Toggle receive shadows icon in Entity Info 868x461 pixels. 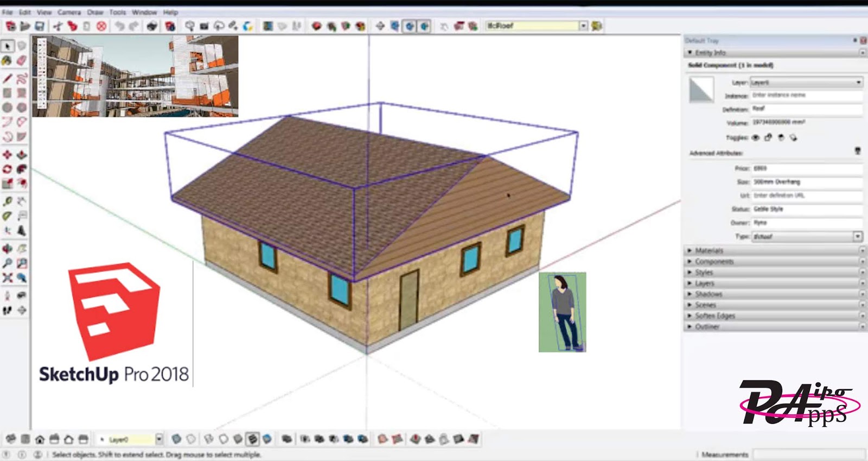coord(781,137)
